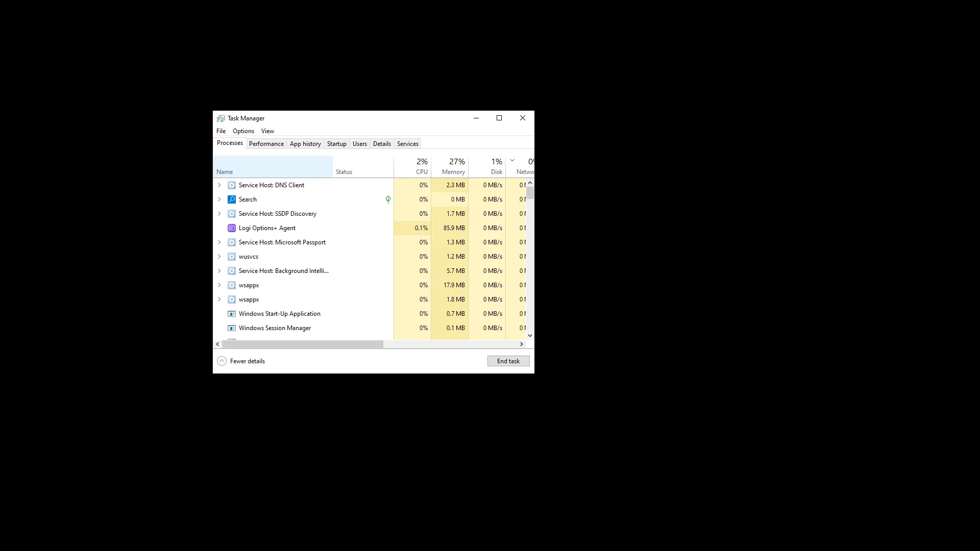Screen dimensions: 980x551
Task: Open the column dropdown above Disk header
Action: [x=512, y=160]
